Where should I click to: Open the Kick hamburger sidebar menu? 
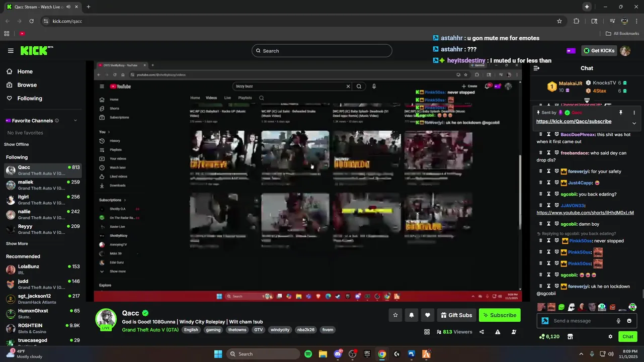pyautogui.click(x=11, y=51)
